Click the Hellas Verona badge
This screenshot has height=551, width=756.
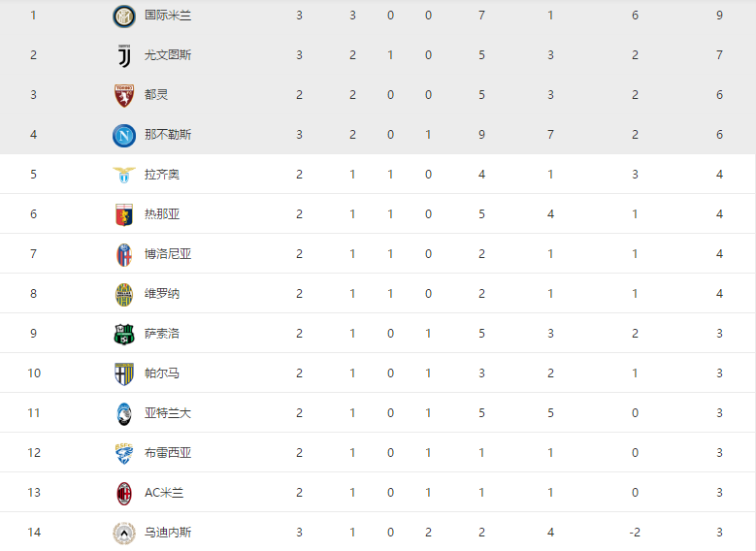pyautogui.click(x=124, y=295)
